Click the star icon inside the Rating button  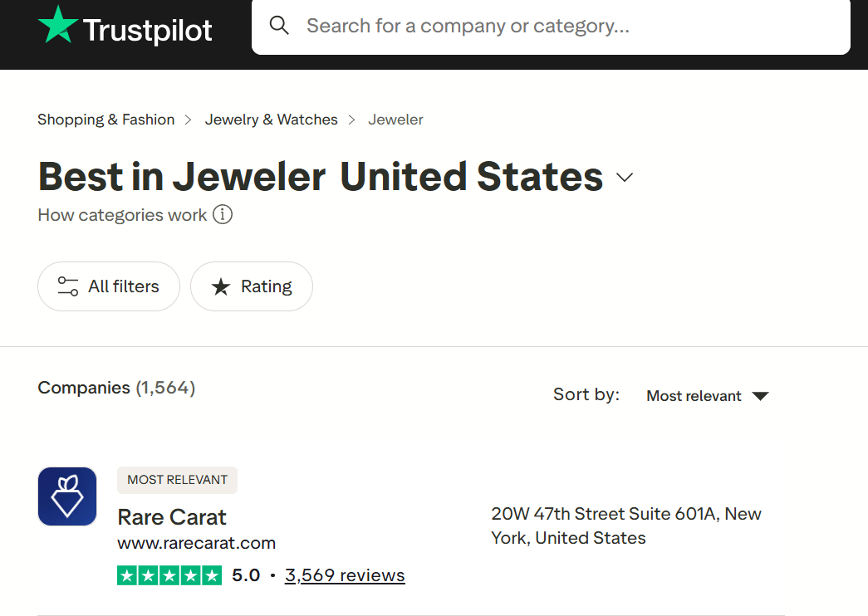pyautogui.click(x=221, y=286)
